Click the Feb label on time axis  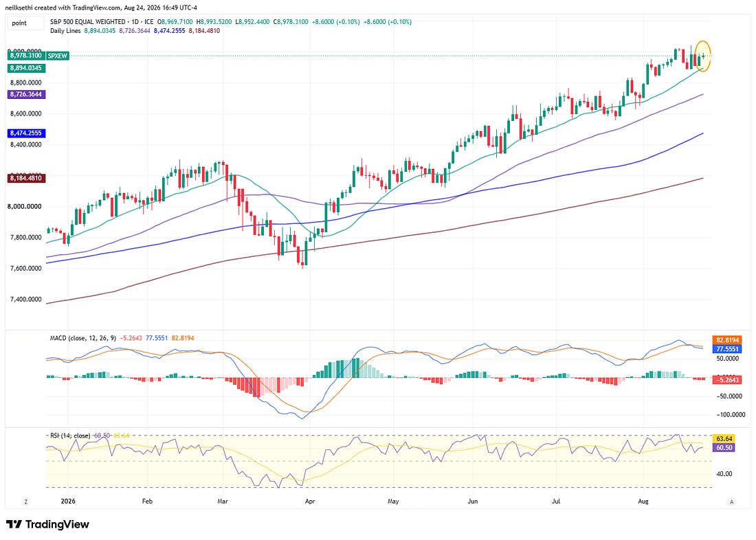[x=147, y=502]
